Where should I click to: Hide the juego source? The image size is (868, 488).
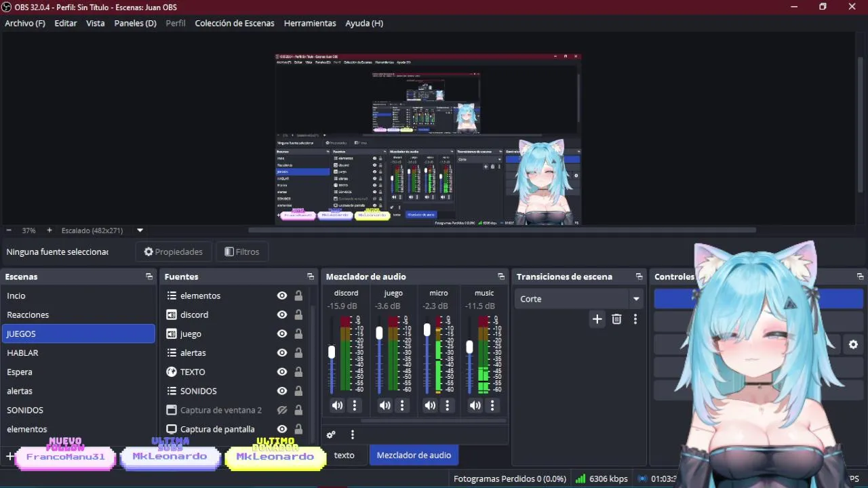[282, 333]
